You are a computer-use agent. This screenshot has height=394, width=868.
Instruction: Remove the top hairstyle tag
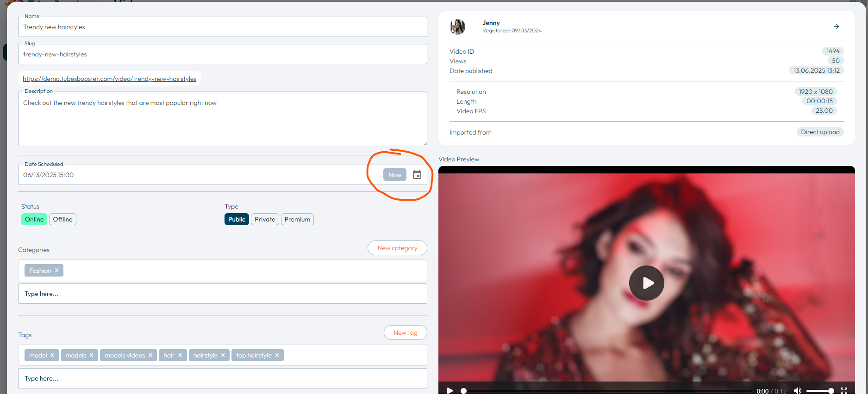pos(277,355)
